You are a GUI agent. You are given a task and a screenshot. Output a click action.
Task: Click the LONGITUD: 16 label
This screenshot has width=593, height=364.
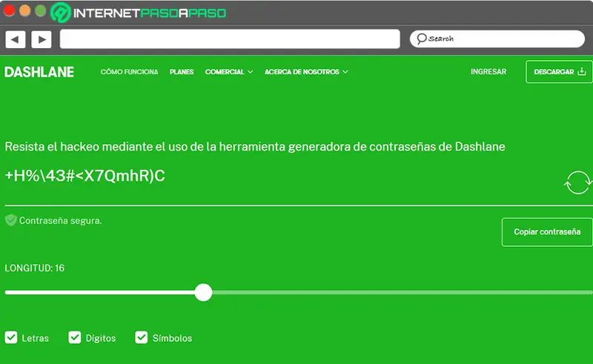35,268
